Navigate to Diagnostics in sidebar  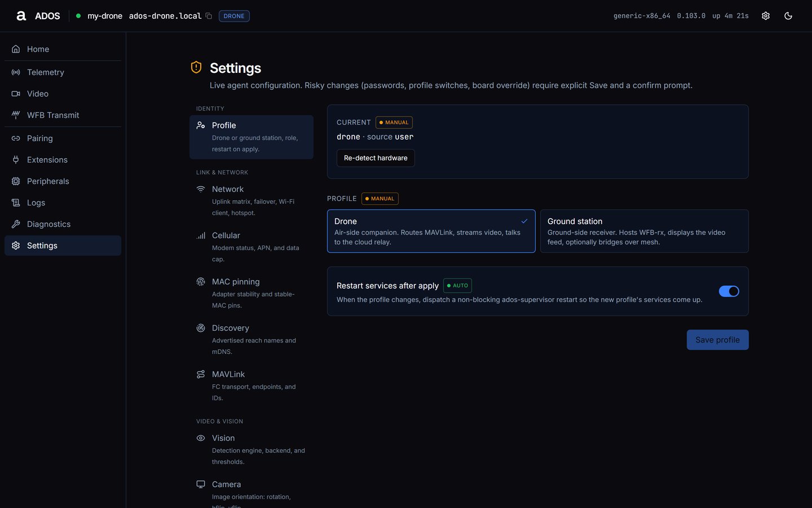coord(63,224)
